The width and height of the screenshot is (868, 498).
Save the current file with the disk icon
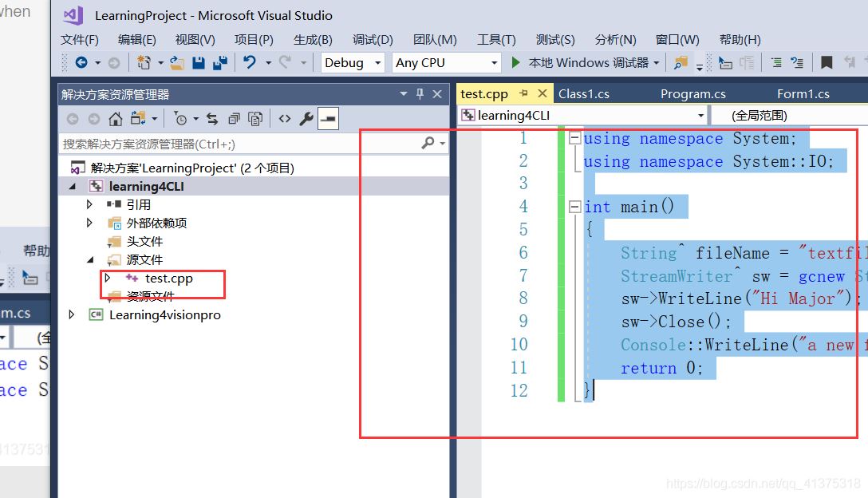[199, 62]
